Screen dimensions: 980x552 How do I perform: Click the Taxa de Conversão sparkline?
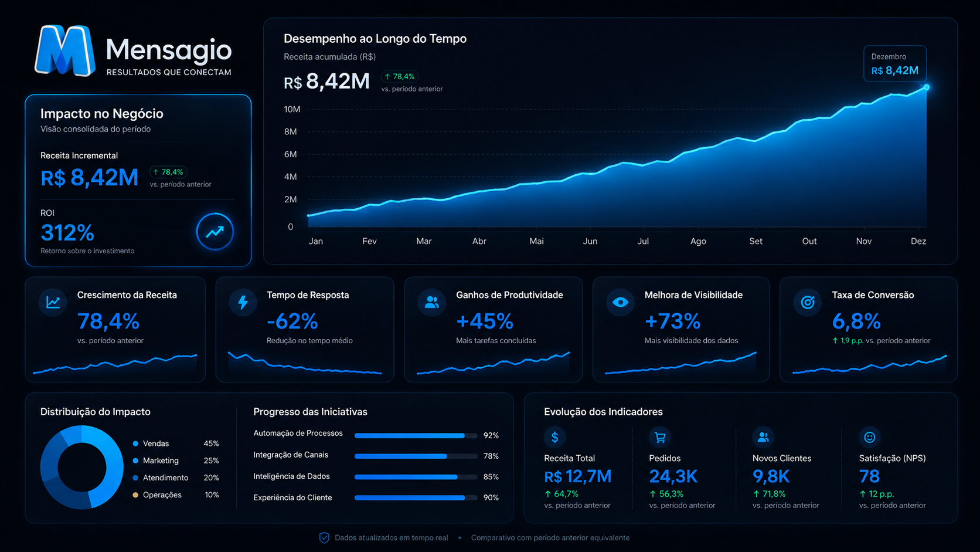[x=869, y=364]
